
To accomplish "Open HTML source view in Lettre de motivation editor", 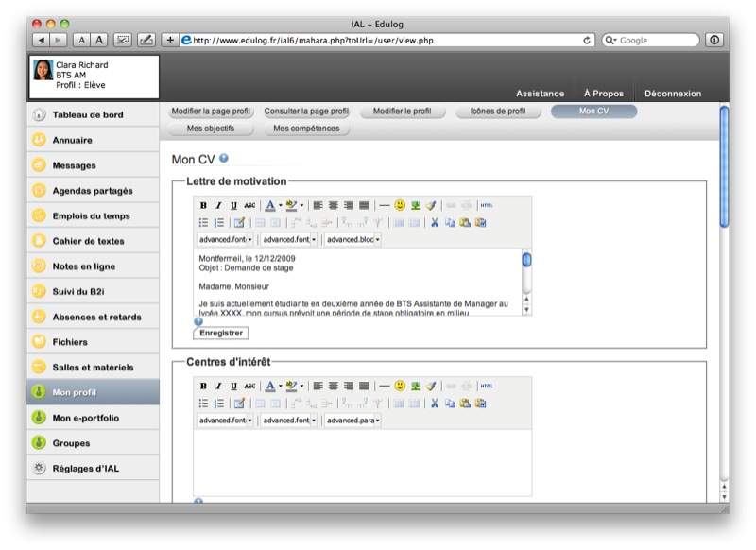I will 486,205.
